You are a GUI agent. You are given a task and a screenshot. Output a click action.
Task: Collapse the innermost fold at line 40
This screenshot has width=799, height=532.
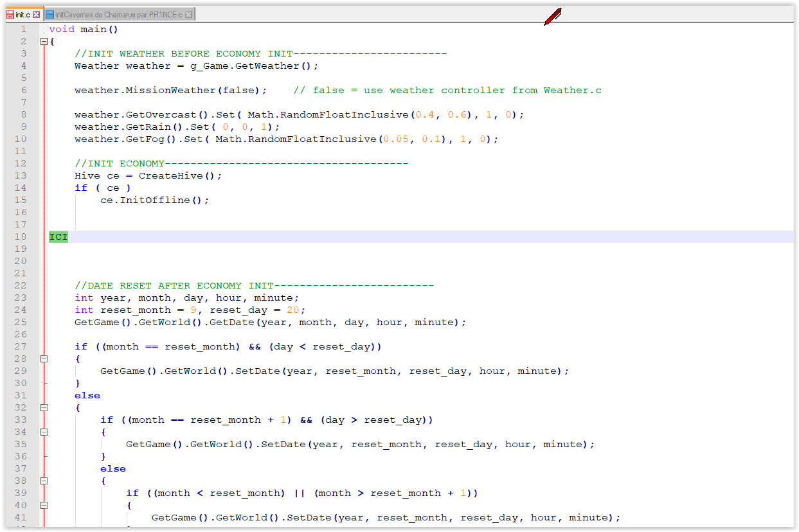[43, 505]
